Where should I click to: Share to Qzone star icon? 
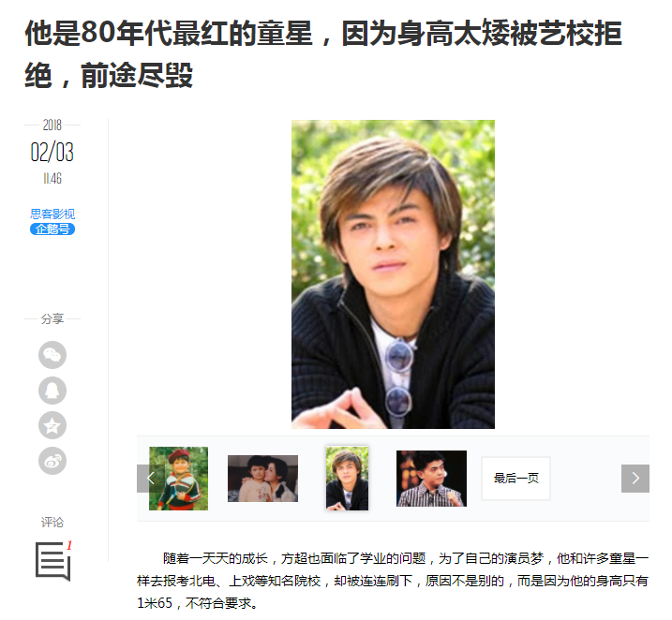coord(52,425)
